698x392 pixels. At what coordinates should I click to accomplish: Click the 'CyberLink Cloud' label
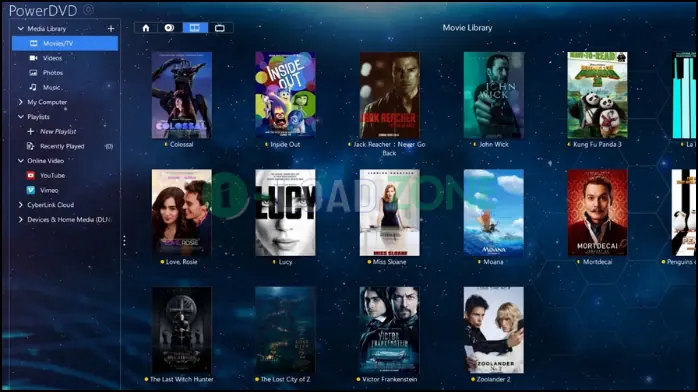51,205
